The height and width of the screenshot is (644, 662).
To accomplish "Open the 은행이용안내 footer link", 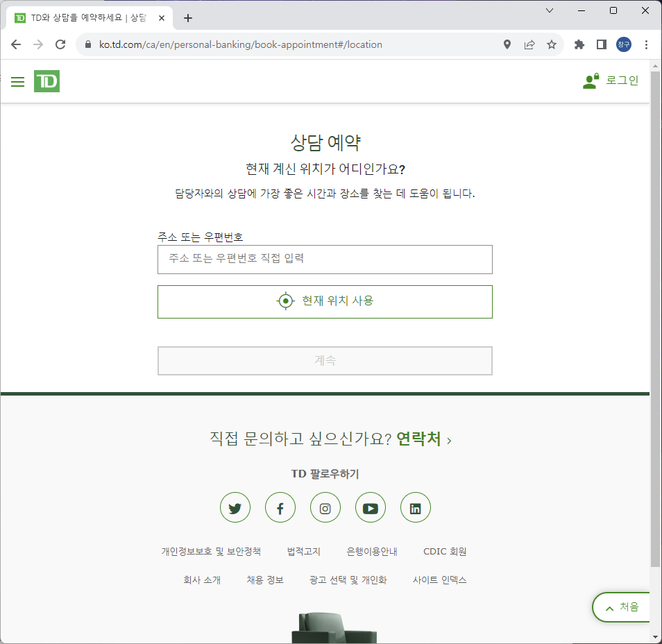I will tap(371, 551).
